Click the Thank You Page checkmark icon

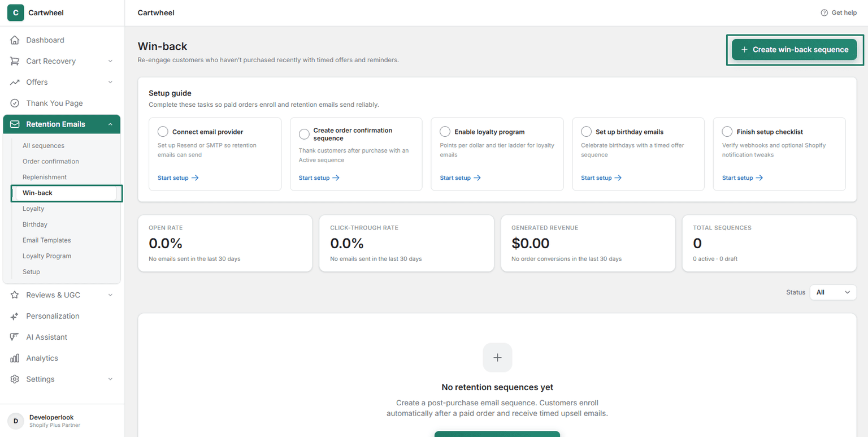coord(15,103)
